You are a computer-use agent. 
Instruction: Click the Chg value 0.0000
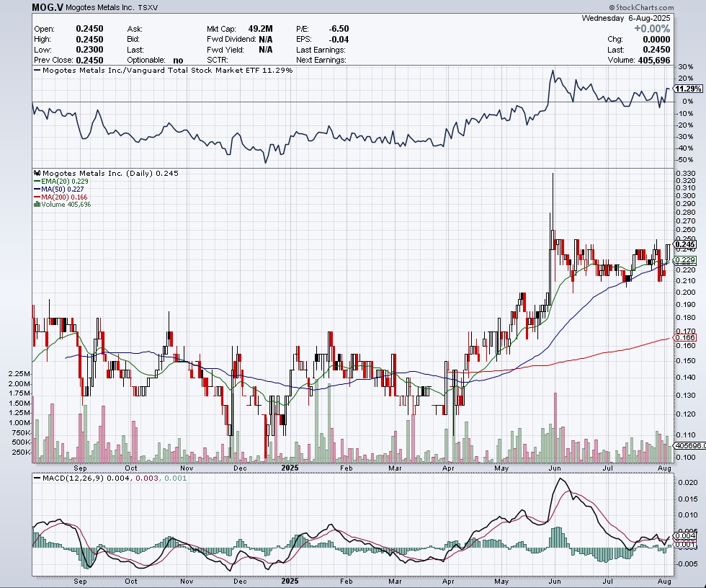(x=656, y=39)
